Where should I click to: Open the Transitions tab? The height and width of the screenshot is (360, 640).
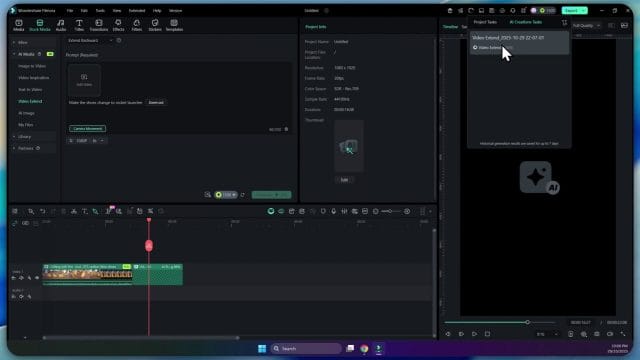point(99,25)
